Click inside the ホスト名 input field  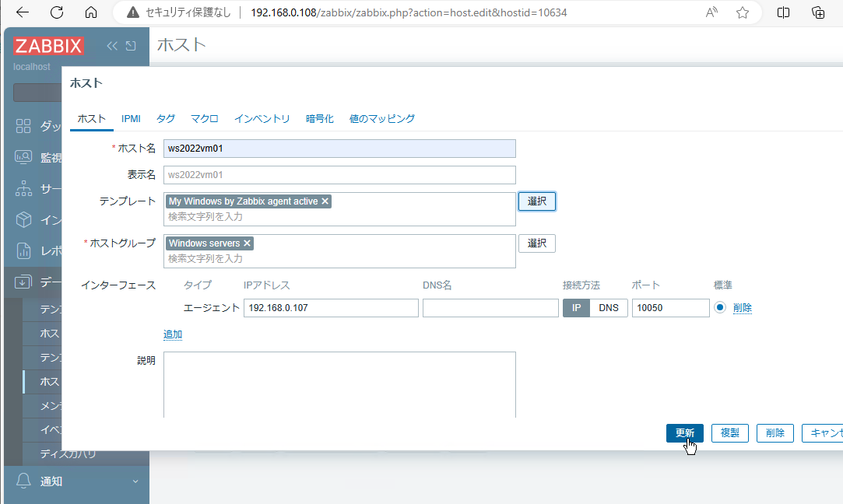coord(340,148)
